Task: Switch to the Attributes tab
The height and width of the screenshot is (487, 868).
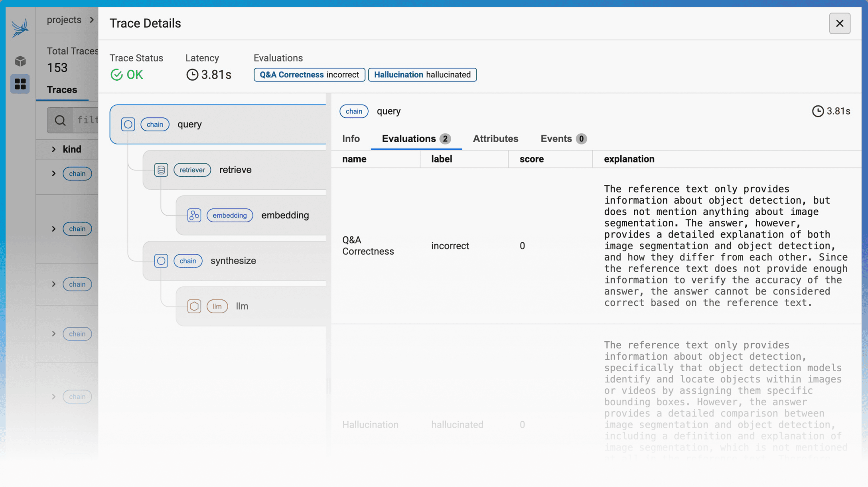Action: click(495, 139)
